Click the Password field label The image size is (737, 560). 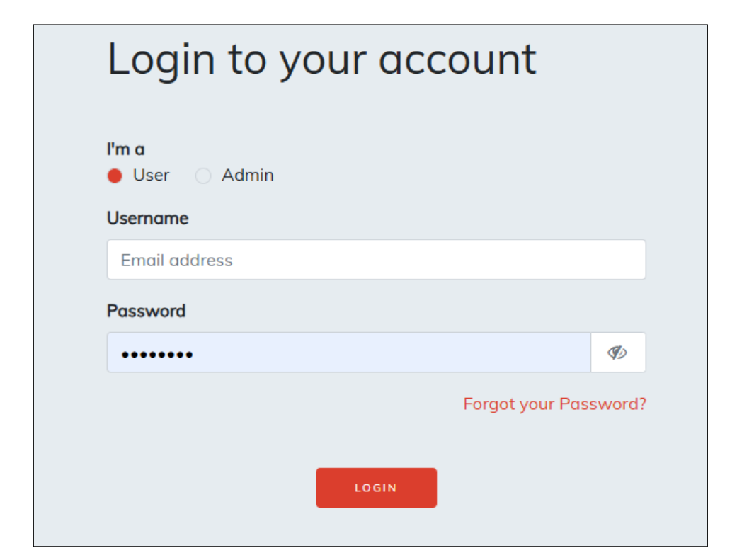(x=146, y=311)
